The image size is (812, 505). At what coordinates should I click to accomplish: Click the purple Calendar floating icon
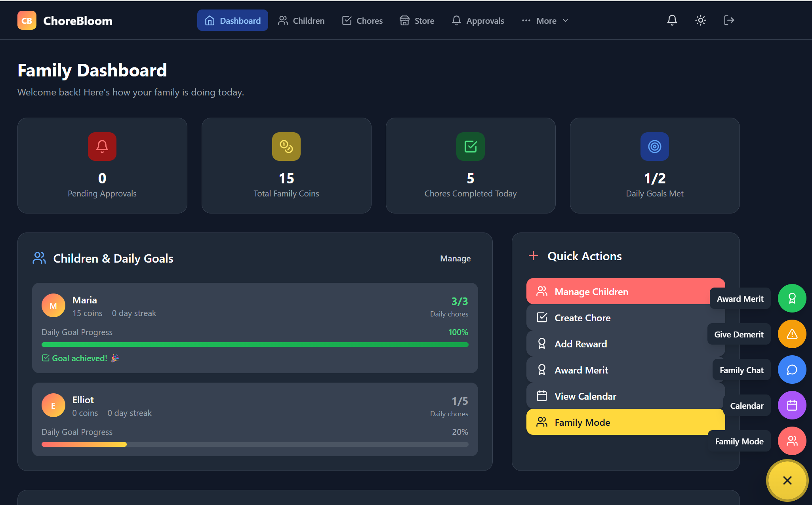click(x=792, y=405)
